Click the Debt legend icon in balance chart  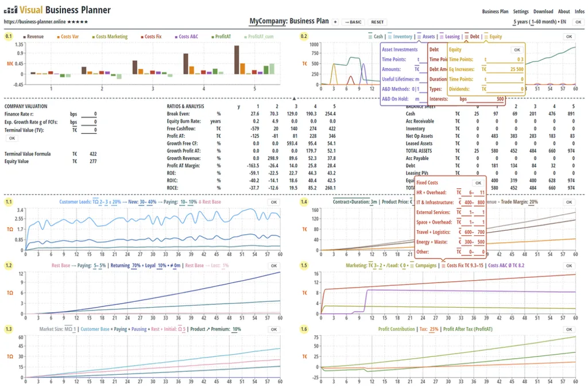[x=466, y=36]
